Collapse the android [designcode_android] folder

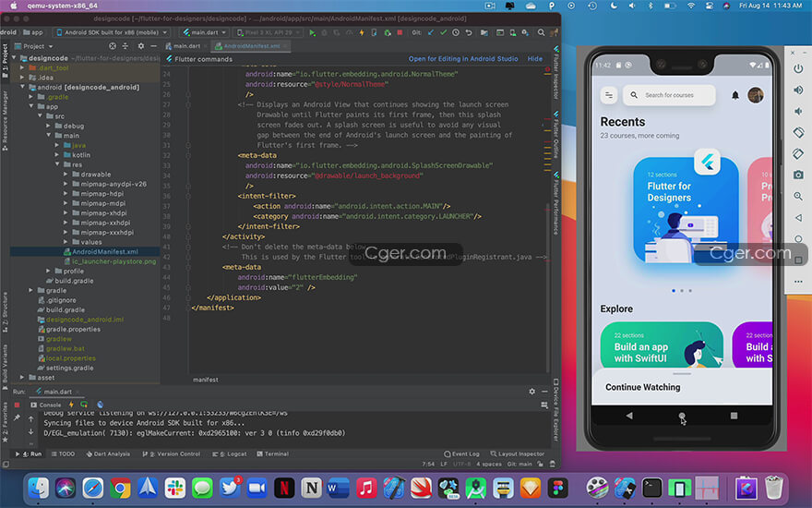22,87
